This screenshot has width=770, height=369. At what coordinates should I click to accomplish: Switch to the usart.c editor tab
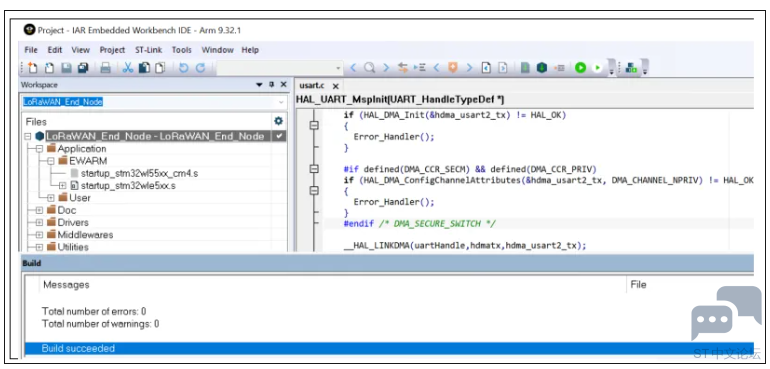(312, 85)
